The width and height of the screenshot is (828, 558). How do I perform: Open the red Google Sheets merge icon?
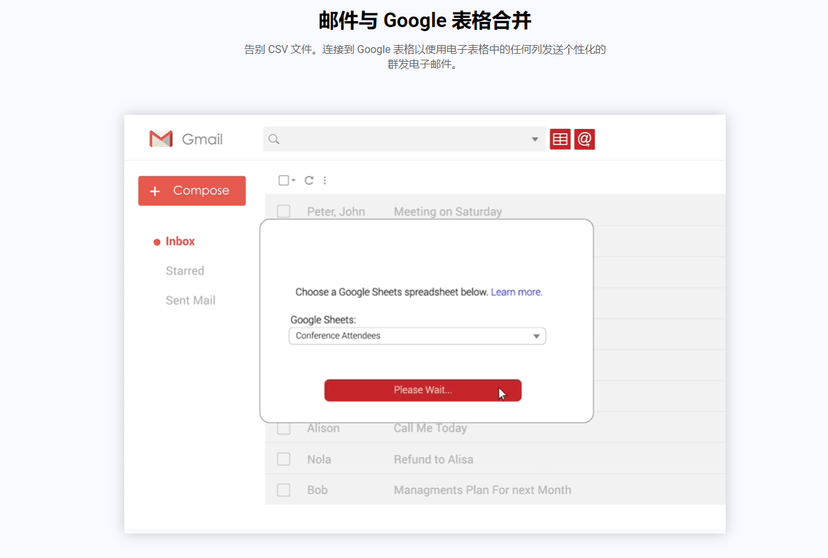click(560, 139)
